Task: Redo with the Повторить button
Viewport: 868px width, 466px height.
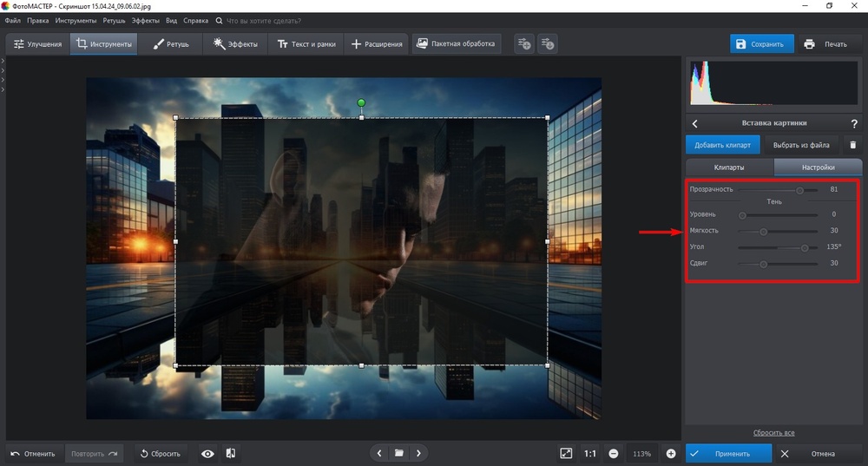Action: pos(94,453)
